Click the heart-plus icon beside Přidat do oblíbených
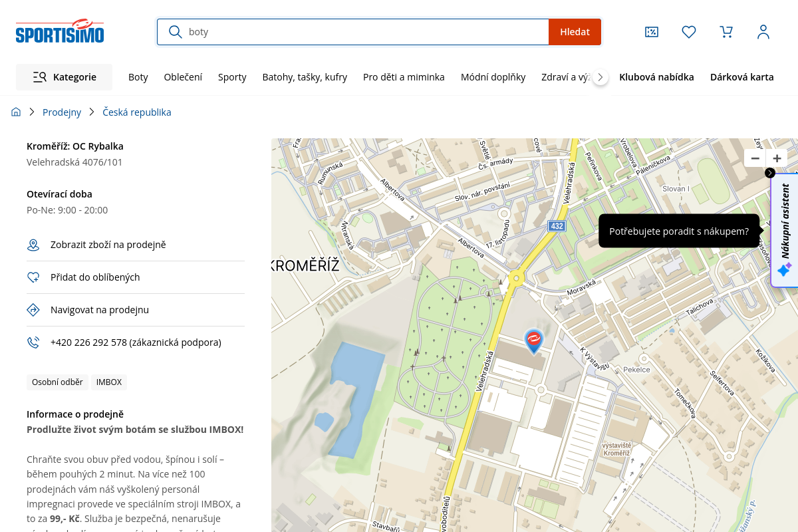The width and height of the screenshot is (798, 532). (33, 277)
